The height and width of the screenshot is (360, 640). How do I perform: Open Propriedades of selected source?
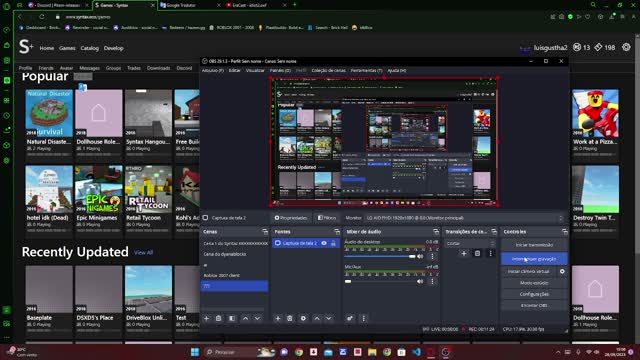pos(291,218)
